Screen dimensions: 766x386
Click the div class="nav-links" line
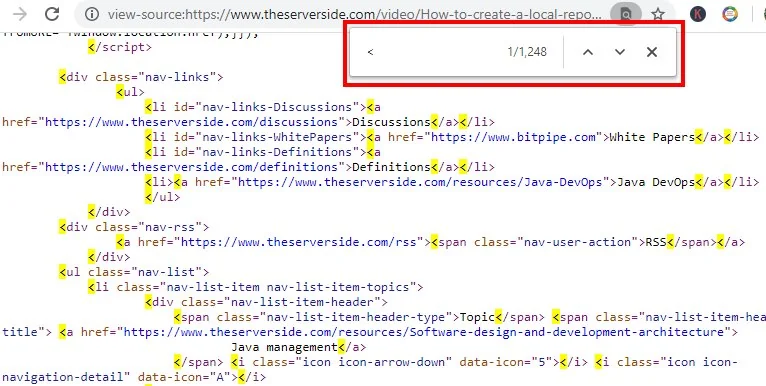[141, 77]
